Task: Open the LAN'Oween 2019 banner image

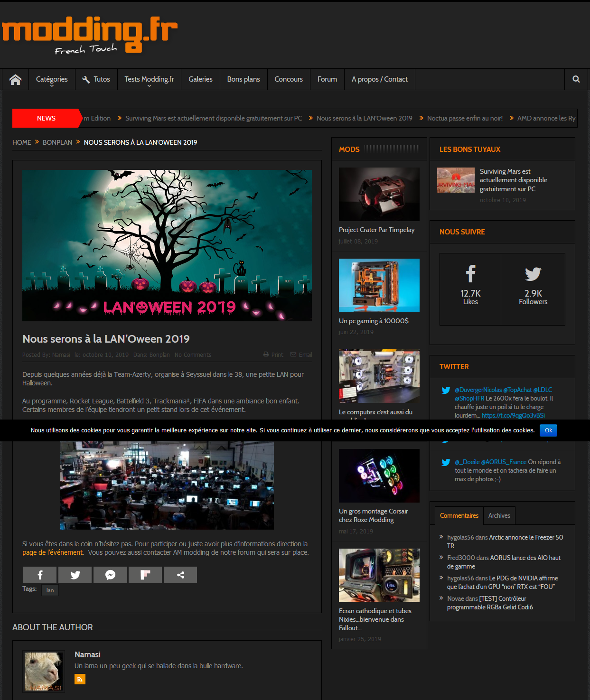Action: click(x=167, y=245)
